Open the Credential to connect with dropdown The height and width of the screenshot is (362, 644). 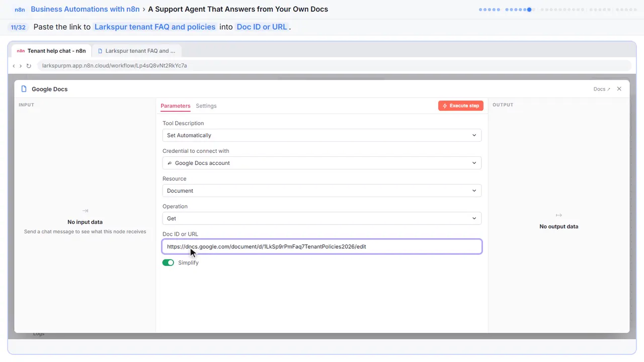(321, 163)
